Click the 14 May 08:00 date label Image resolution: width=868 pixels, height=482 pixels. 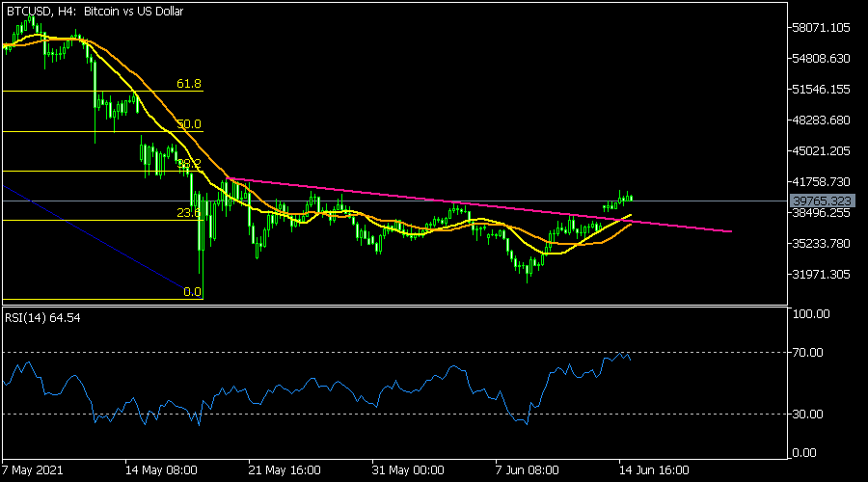coord(161,470)
